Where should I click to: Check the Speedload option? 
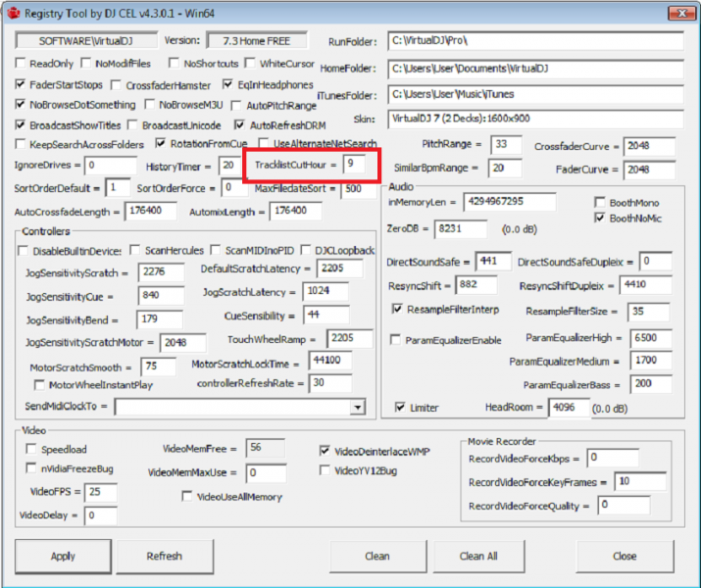31,449
